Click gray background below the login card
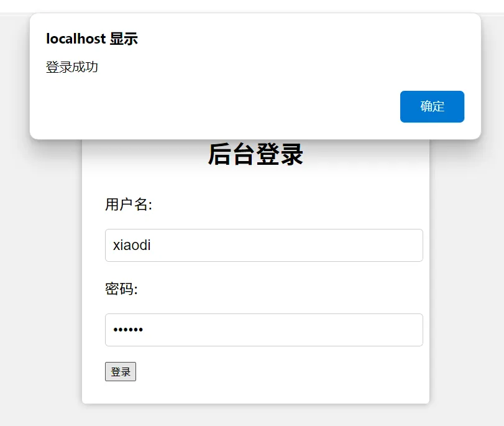The width and height of the screenshot is (504, 426). point(255,415)
